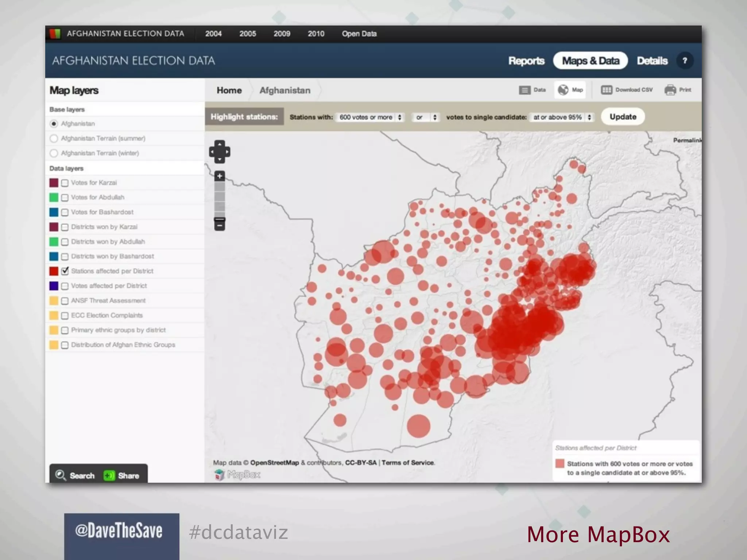
Task: Go to Home breadcrumb
Action: 229,90
